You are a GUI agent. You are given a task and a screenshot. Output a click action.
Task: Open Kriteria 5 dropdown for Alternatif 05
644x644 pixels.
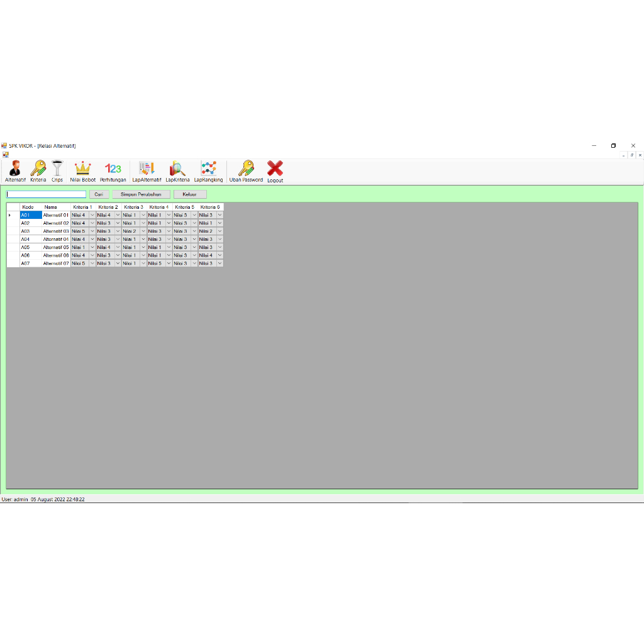point(194,247)
